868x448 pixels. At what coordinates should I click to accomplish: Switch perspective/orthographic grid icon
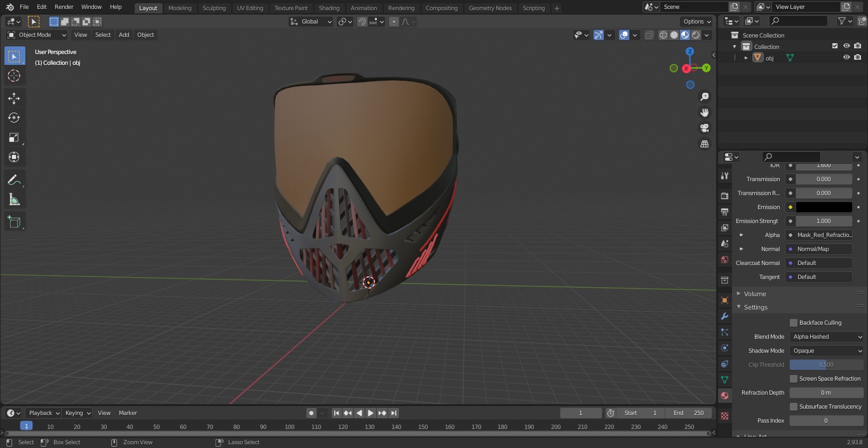click(x=704, y=144)
